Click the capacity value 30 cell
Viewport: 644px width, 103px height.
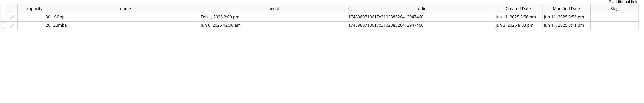(35, 17)
